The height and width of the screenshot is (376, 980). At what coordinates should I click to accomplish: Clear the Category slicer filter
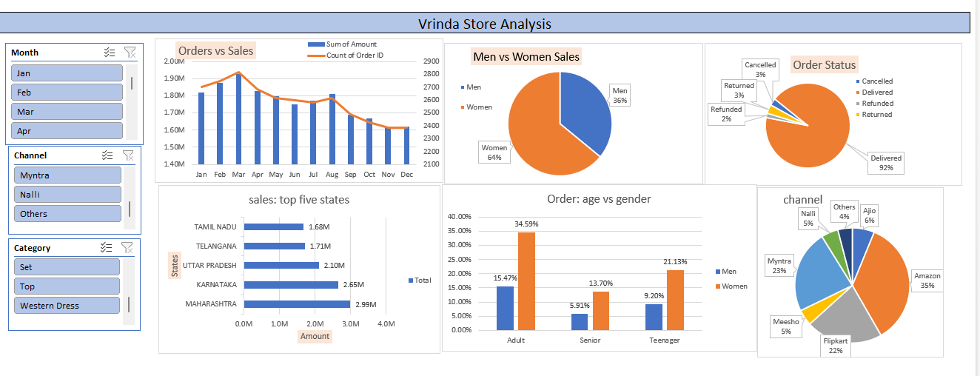click(127, 248)
